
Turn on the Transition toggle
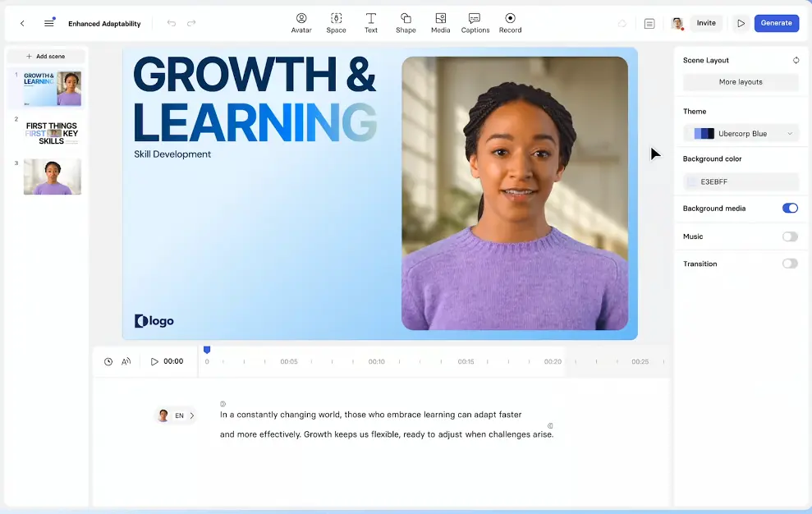tap(789, 264)
